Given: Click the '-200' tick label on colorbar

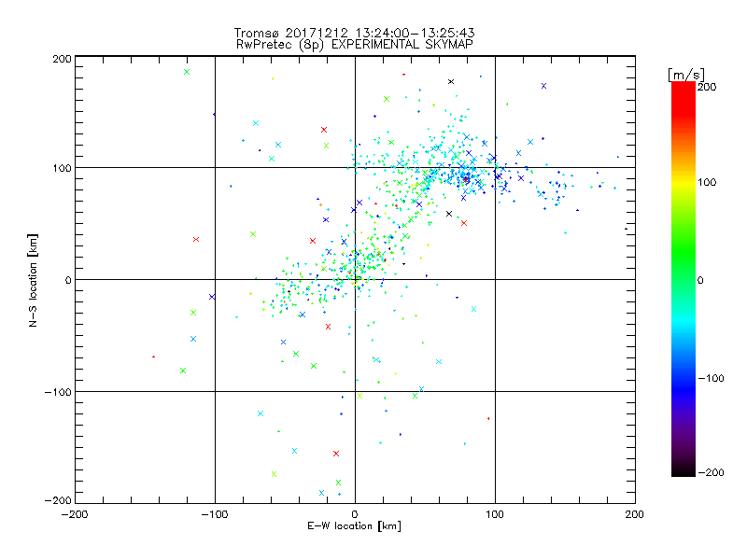Looking at the screenshot, I should (x=711, y=472).
